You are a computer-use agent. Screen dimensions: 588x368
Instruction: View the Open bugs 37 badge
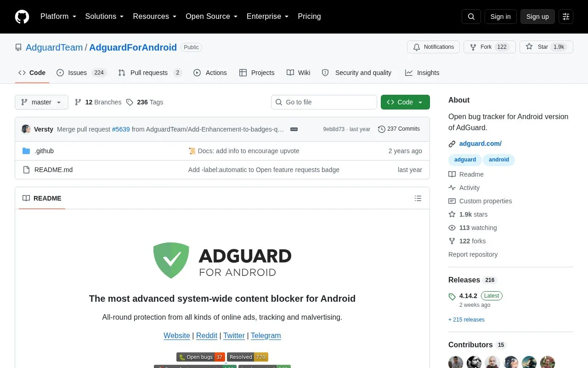pyautogui.click(x=201, y=357)
